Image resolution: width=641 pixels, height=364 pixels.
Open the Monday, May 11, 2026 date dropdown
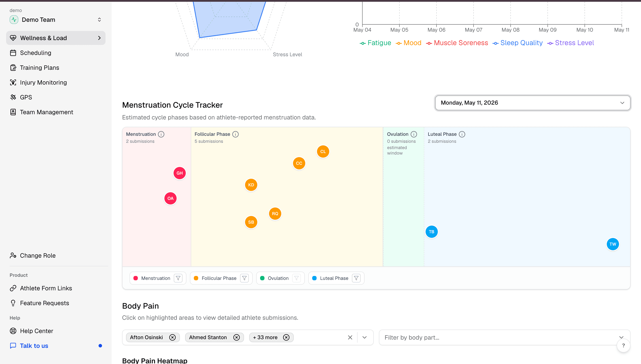532,103
